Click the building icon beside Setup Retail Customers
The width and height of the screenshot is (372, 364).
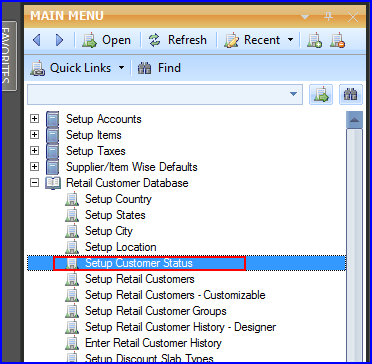click(x=72, y=279)
